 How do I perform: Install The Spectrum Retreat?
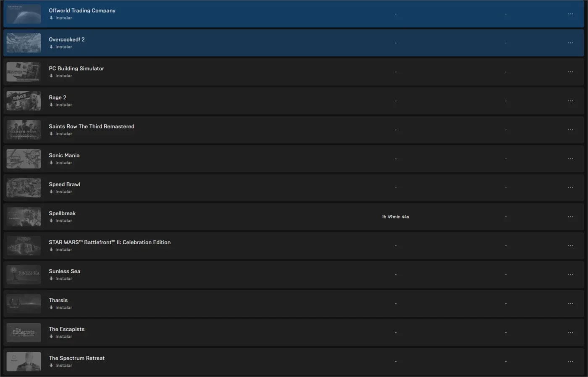(x=61, y=366)
